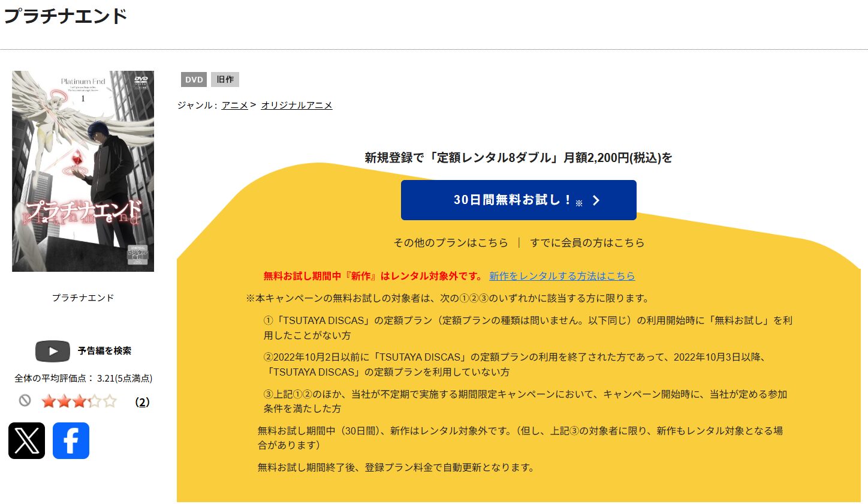Viewport: 868px width, 504px height.
Task: Click the 旧作 tag badge
Action: point(225,79)
